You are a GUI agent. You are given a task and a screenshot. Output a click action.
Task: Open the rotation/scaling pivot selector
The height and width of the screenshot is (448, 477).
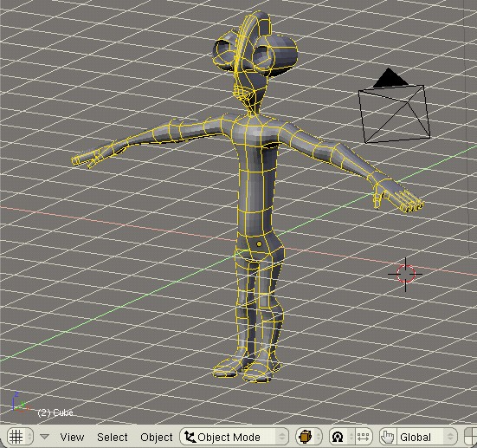click(341, 438)
